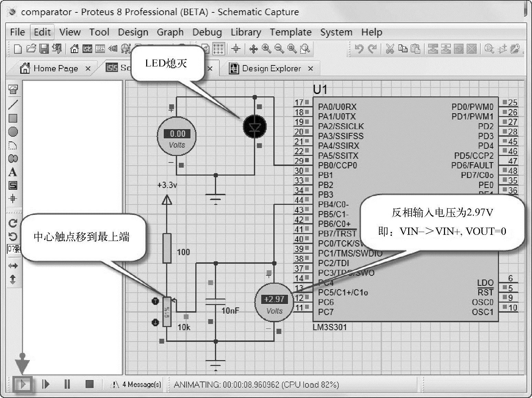Select the 2D symbol tool

tap(13, 186)
